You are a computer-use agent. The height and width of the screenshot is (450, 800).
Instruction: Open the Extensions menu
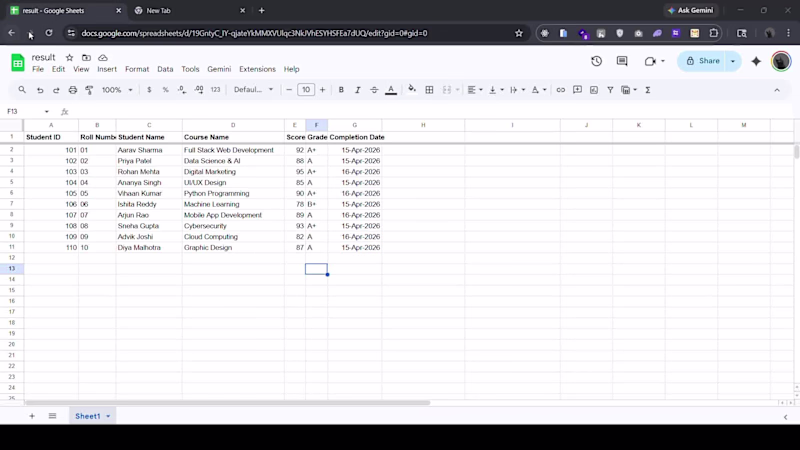point(257,69)
